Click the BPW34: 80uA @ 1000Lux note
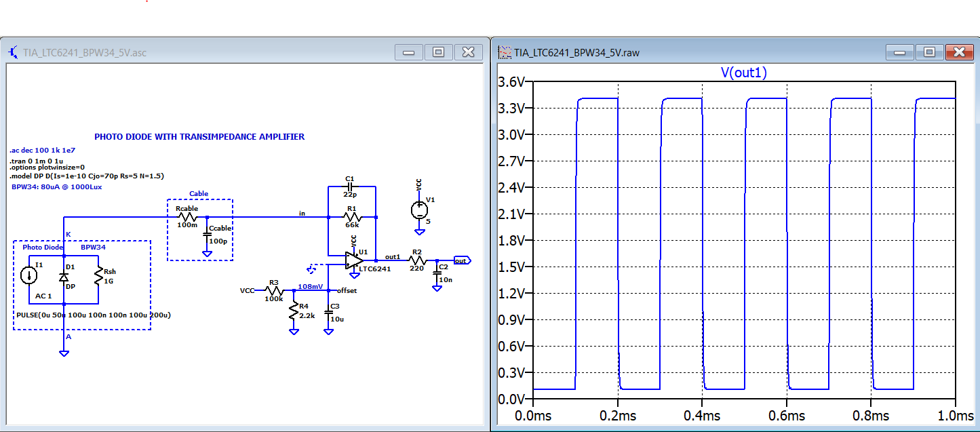Screen dimensions: 980x432 pyautogui.click(x=56, y=186)
